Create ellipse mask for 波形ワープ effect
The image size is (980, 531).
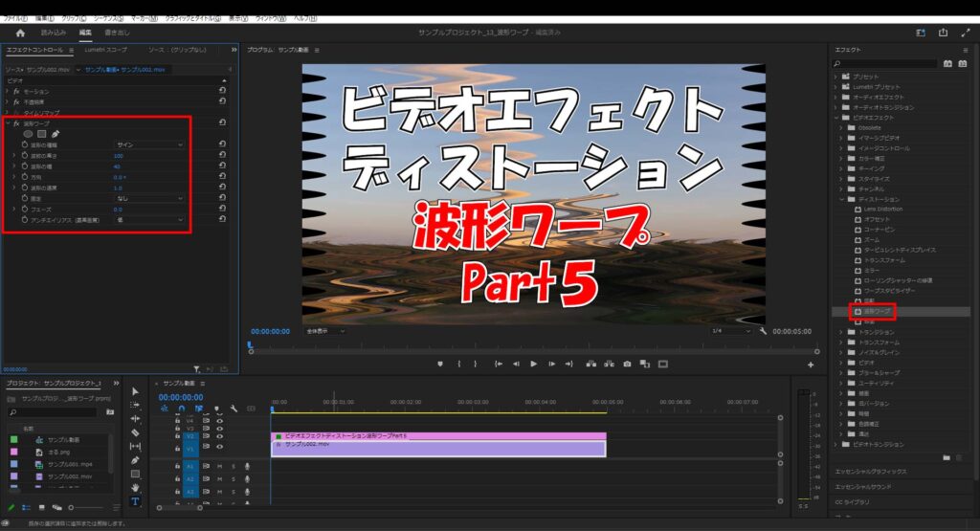pos(28,134)
